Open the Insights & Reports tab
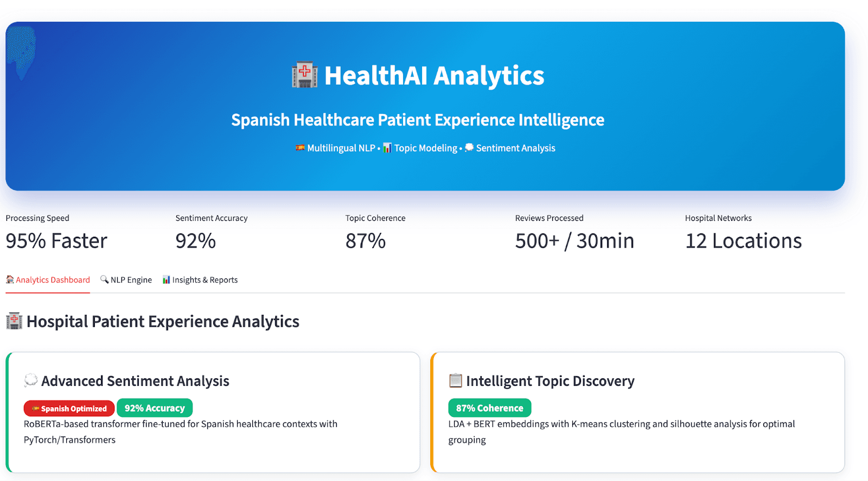This screenshot has height=481, width=868. pyautogui.click(x=200, y=280)
